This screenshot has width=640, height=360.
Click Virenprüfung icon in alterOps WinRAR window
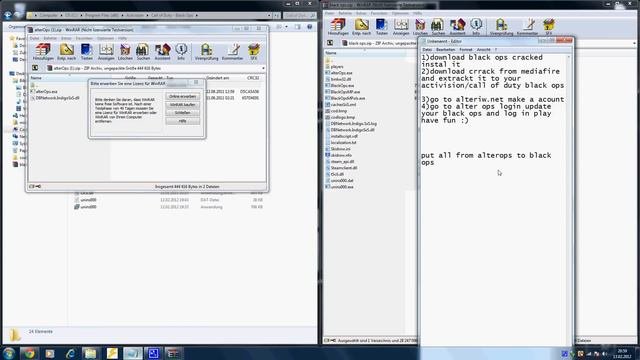tap(207, 52)
